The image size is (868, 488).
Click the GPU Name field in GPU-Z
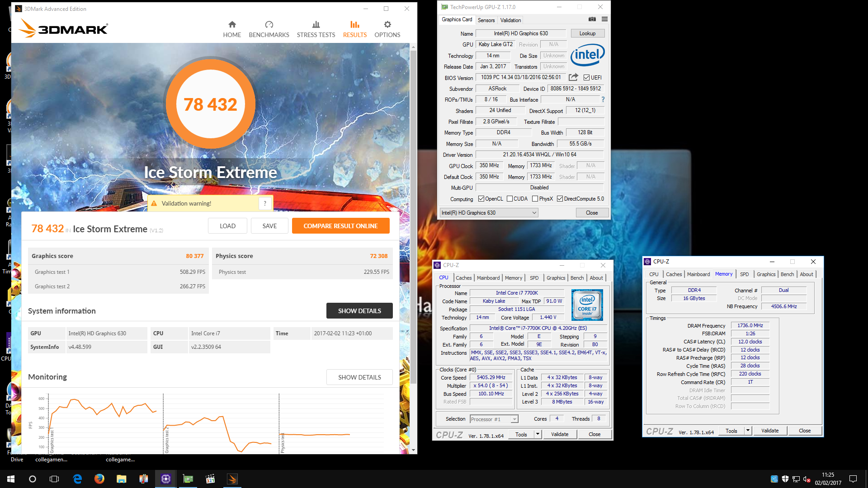click(x=521, y=33)
